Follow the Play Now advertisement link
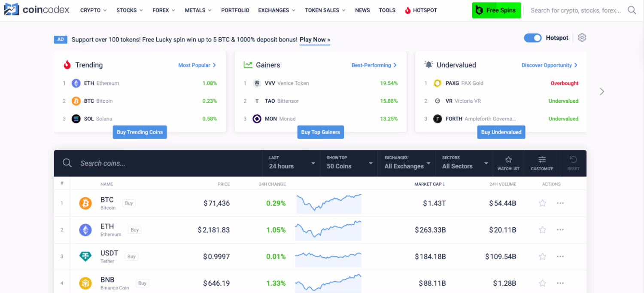This screenshot has width=644, height=293. (x=315, y=40)
